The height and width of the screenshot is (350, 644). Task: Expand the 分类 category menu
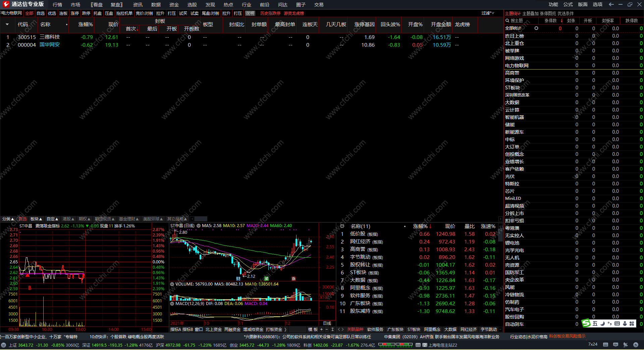pyautogui.click(x=8, y=219)
